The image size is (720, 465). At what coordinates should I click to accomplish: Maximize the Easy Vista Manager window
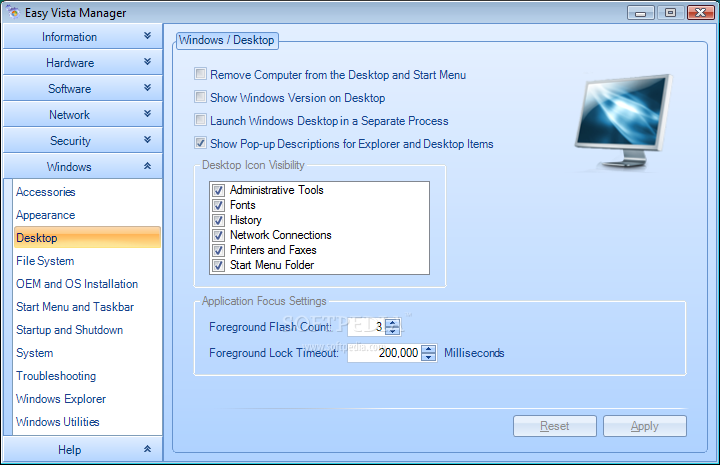pos(670,12)
